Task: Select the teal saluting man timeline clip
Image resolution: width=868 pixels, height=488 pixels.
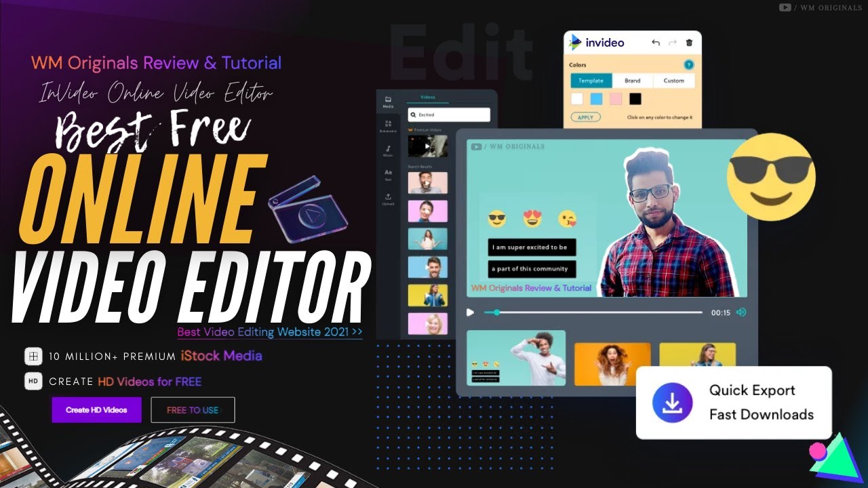Action: pos(516,358)
